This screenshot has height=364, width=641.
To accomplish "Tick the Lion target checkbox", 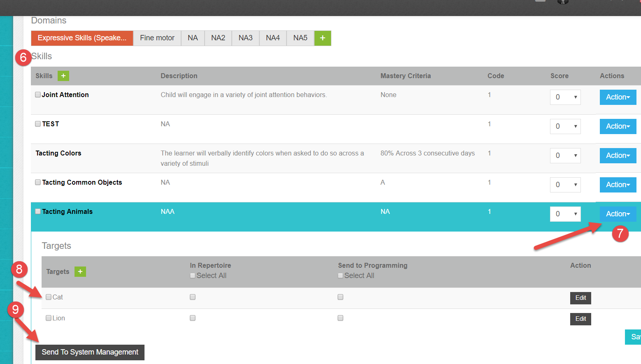I will coord(49,318).
